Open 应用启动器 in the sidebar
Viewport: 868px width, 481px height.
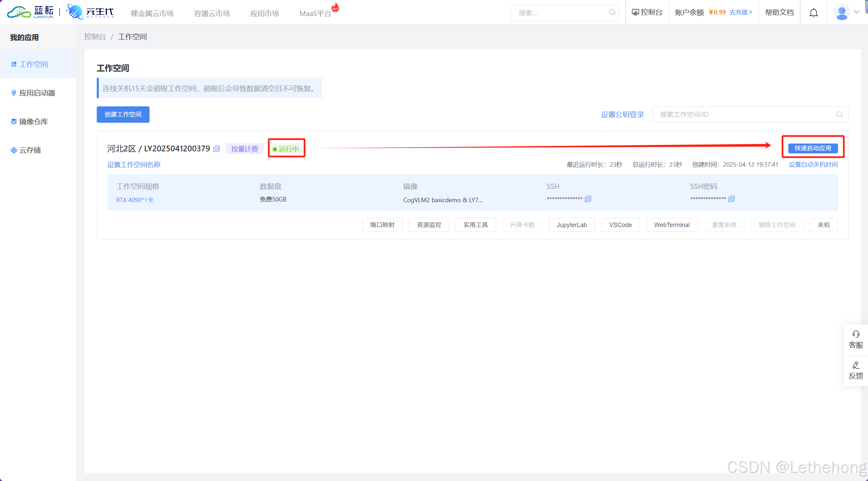point(37,93)
